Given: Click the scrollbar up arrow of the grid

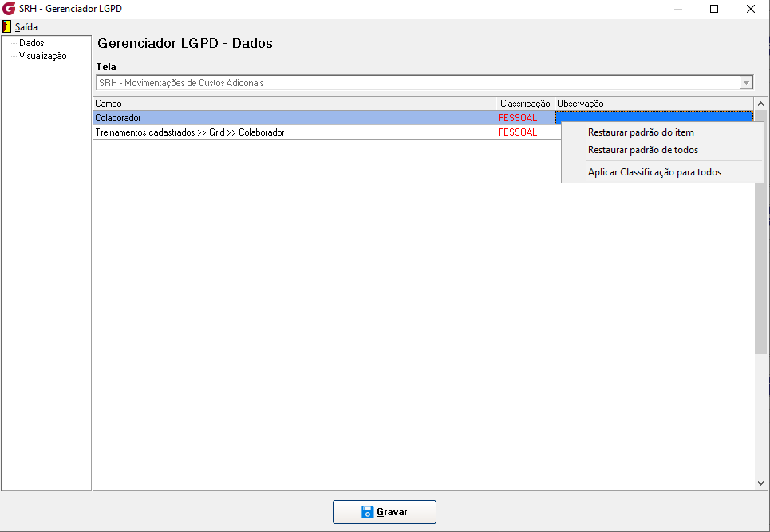Looking at the screenshot, I should click(x=760, y=104).
